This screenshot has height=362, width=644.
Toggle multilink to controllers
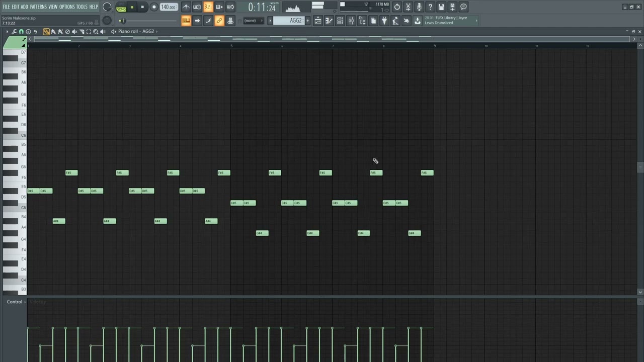[219, 21]
